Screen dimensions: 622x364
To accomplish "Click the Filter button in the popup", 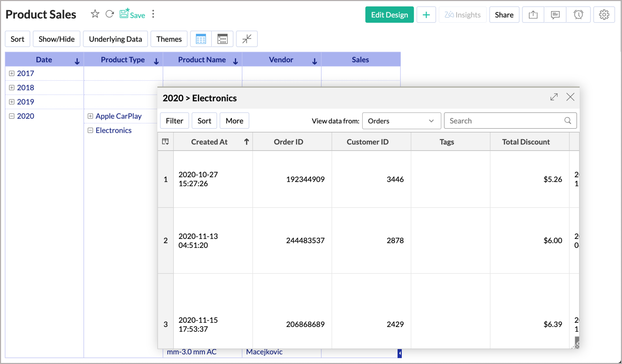I will click(174, 121).
